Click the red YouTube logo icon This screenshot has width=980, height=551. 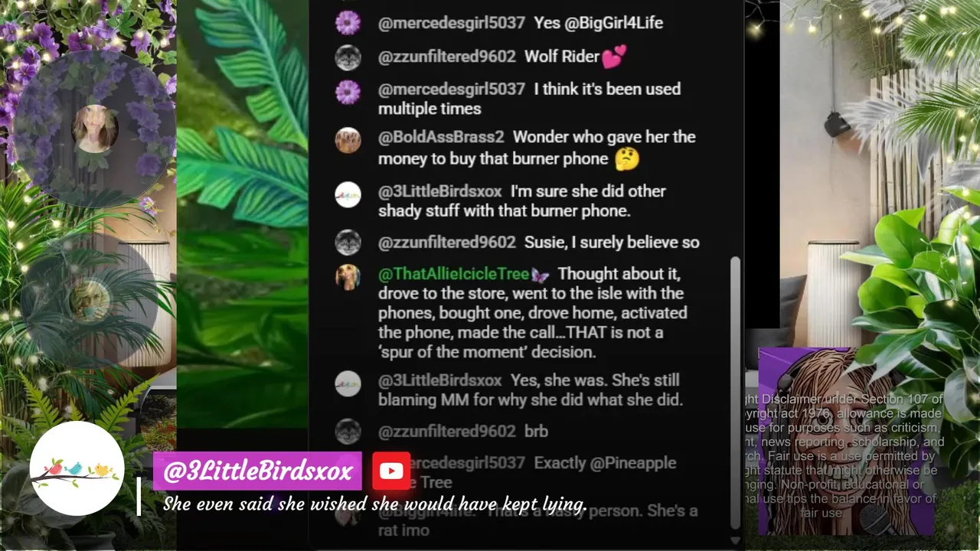[391, 471]
